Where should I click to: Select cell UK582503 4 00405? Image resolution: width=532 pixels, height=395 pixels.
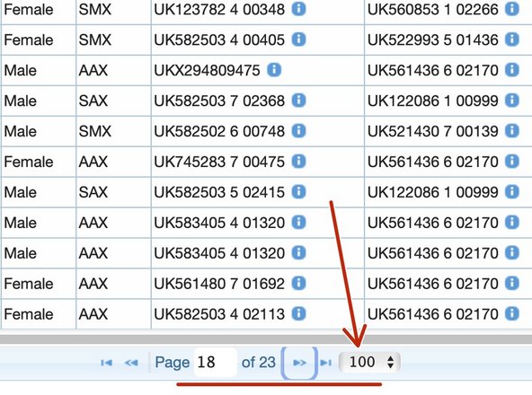coord(258,39)
